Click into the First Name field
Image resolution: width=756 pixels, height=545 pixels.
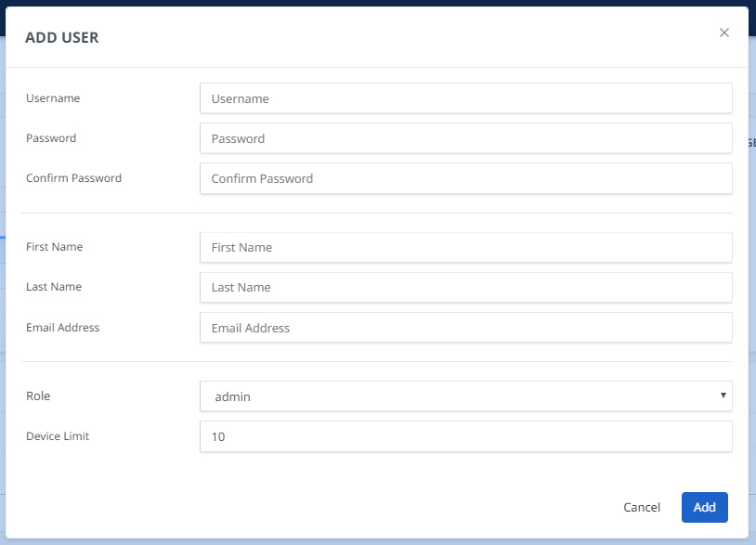pos(465,248)
